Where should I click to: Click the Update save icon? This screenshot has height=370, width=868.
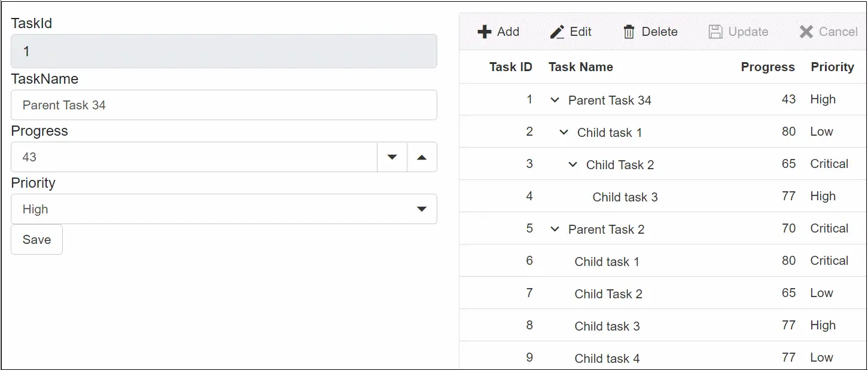pos(715,31)
